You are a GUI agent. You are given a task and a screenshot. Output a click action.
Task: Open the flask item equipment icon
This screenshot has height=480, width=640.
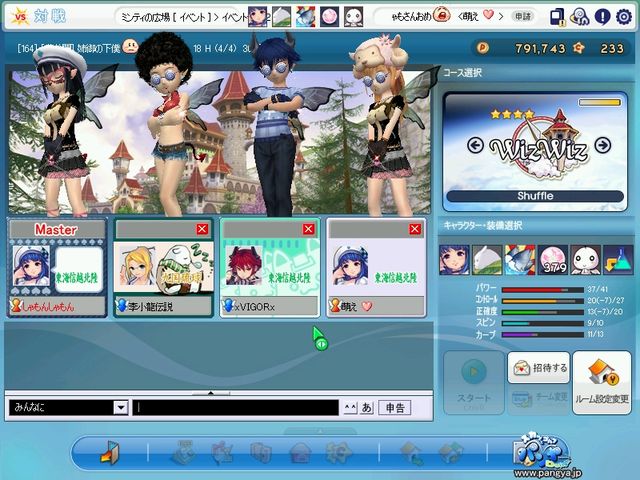point(618,260)
